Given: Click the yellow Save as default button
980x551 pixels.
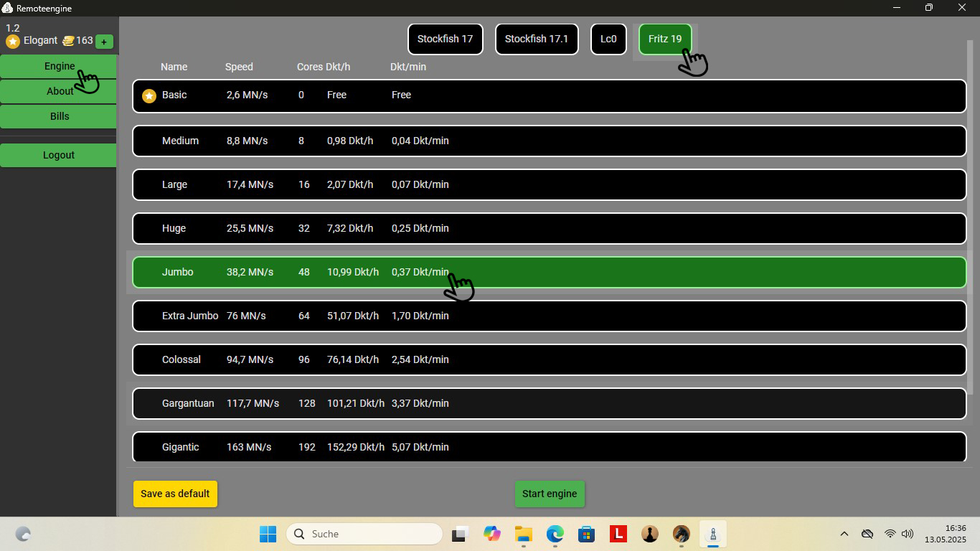Looking at the screenshot, I should (175, 494).
